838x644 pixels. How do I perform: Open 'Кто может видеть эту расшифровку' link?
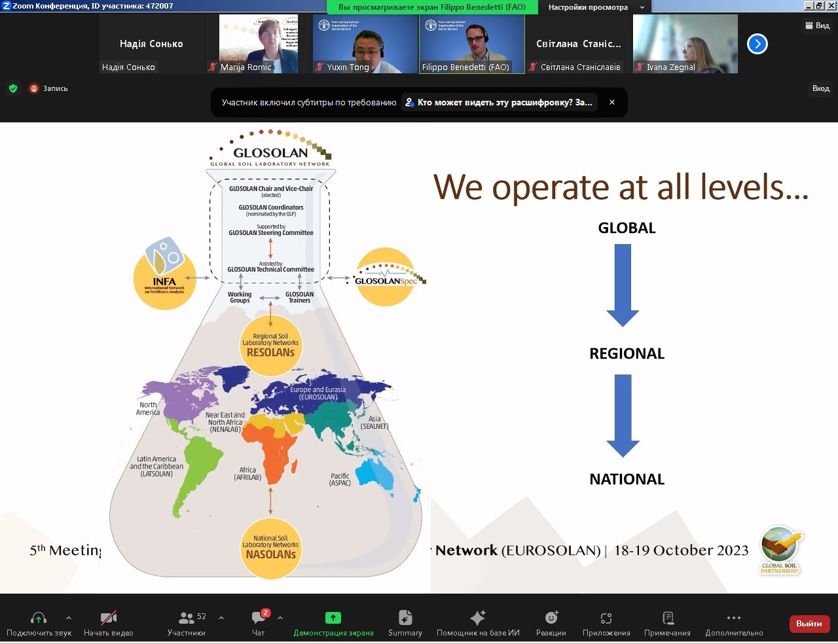point(499,102)
